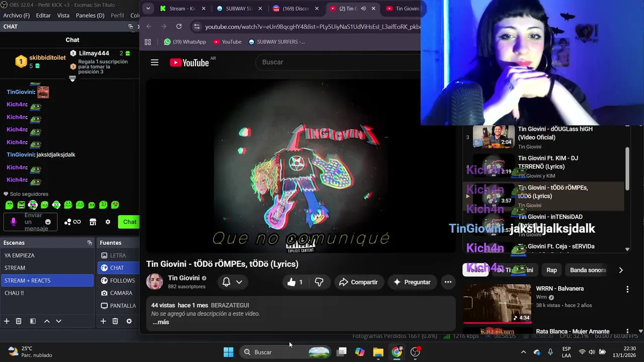The height and width of the screenshot is (362, 644).
Task: Open Task View on taskbar
Action: click(342, 352)
